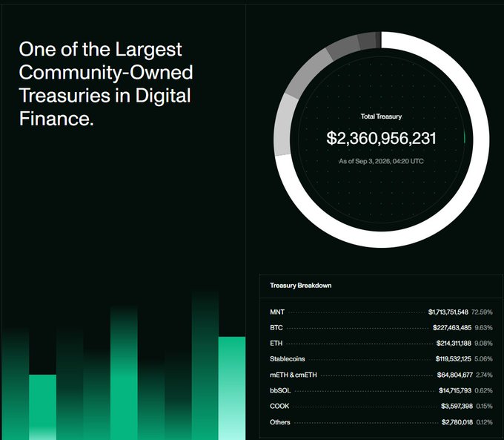Click the Others row label
504x440 pixels.
[x=280, y=422]
